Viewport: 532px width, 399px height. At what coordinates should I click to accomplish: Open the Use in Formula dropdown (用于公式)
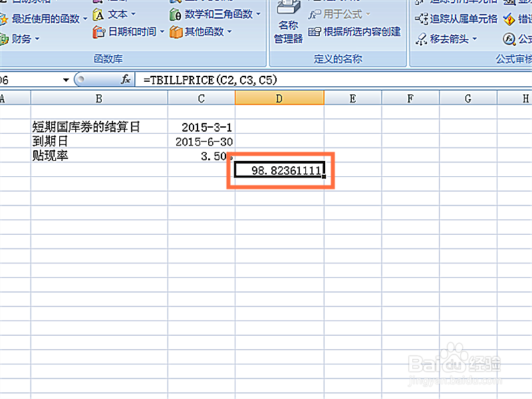coord(339,15)
